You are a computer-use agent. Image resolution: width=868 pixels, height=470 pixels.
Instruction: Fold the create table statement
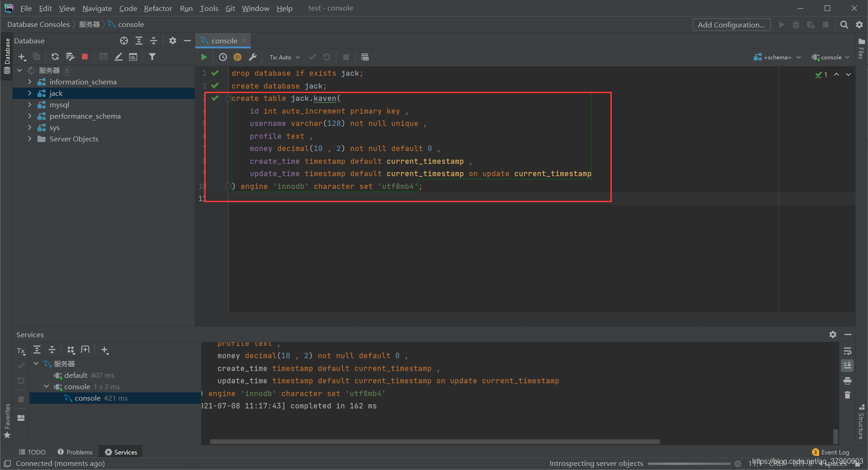(228, 99)
